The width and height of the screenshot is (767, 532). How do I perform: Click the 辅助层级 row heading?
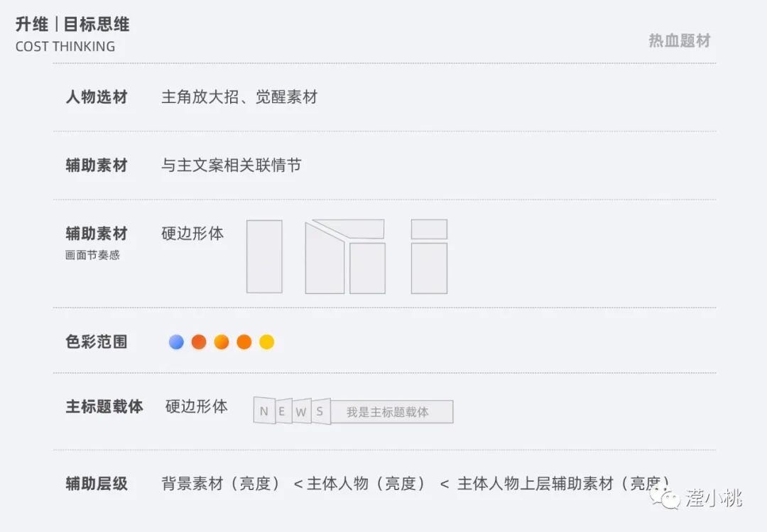[x=97, y=484]
